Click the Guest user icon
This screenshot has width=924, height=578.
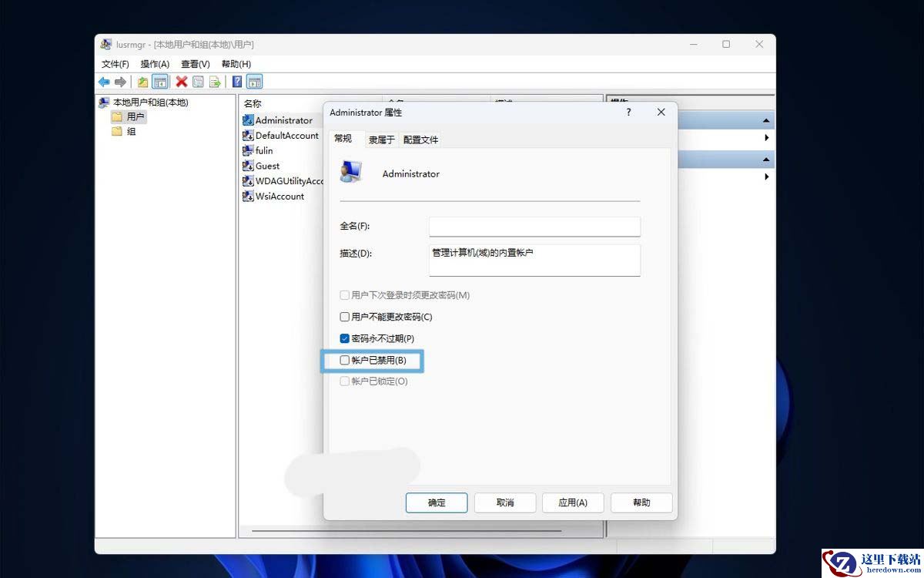coord(248,166)
